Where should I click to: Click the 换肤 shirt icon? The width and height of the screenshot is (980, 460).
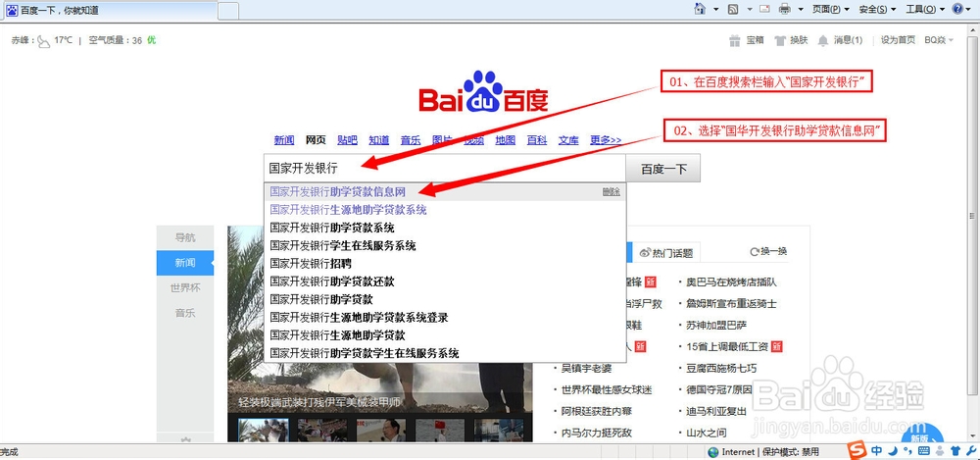click(x=779, y=40)
